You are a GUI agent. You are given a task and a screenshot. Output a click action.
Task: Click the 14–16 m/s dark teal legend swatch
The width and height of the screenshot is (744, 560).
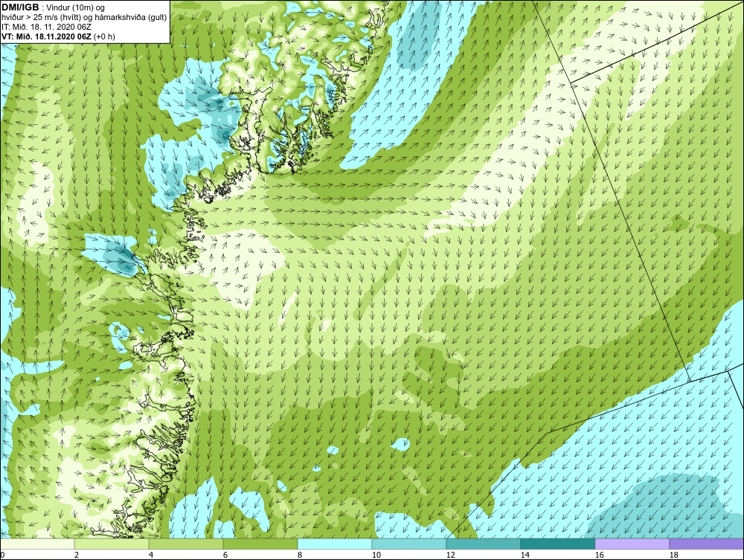(x=557, y=544)
